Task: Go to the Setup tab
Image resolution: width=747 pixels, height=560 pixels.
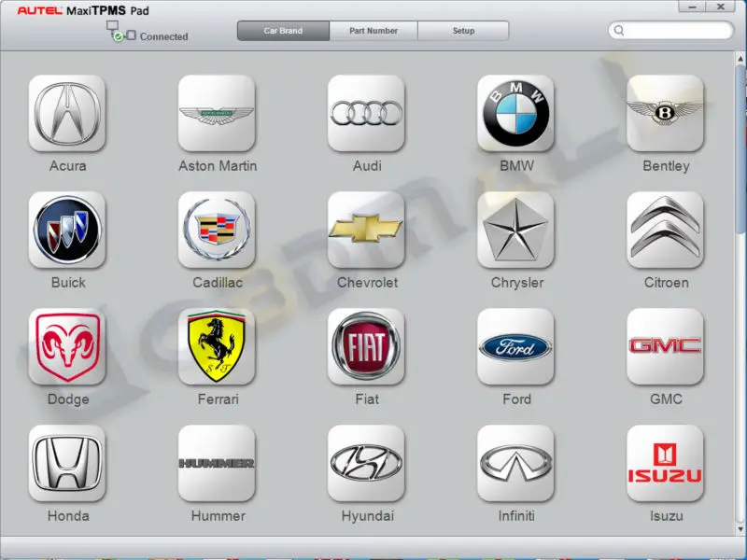Action: [x=463, y=31]
